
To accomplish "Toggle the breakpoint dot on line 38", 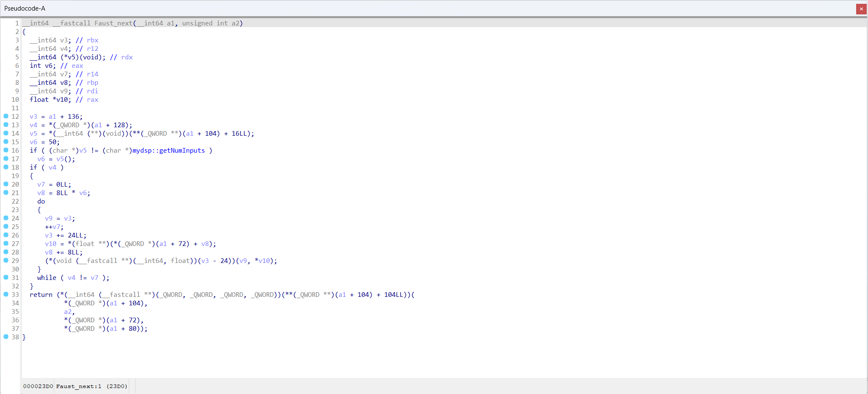I will (6, 337).
